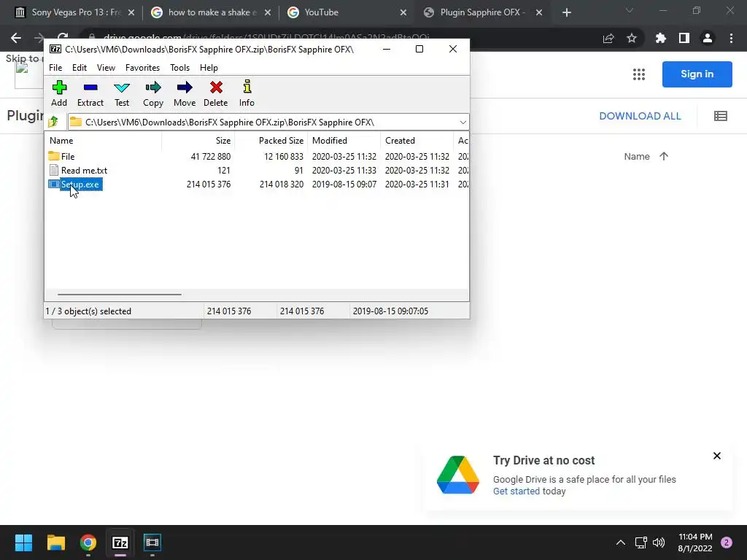Image resolution: width=747 pixels, height=560 pixels.
Task: Open the View menu
Action: (106, 68)
